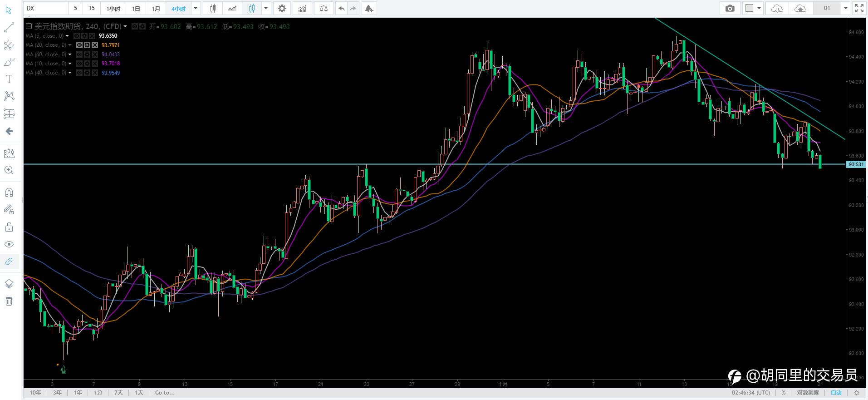Expand MA (10, close, 0) dropdown arrow
868x400 pixels.
[70, 64]
